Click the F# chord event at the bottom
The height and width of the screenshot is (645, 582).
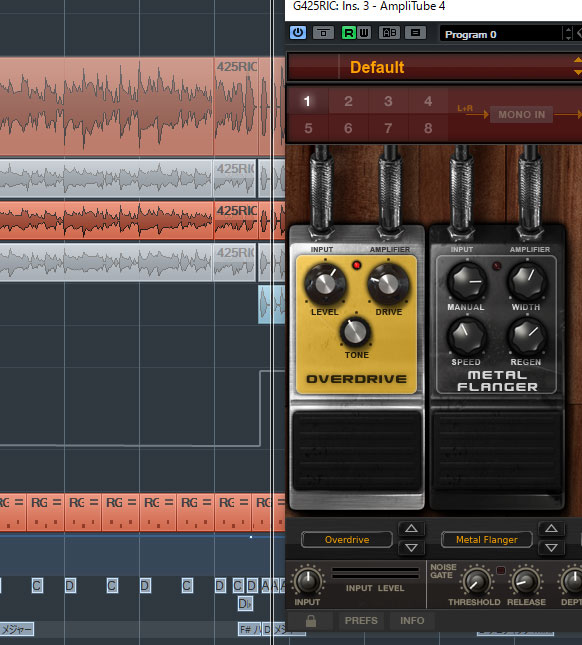point(249,629)
